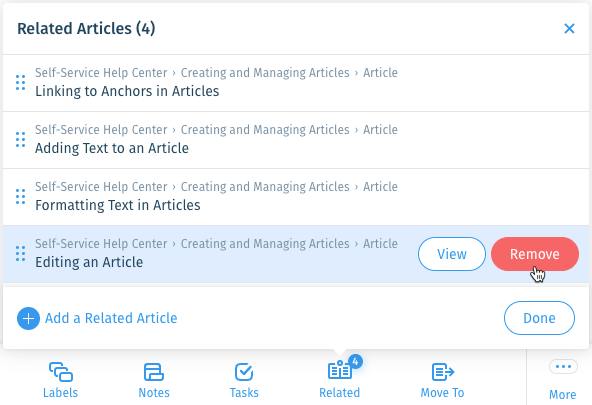Click the Done button

pyautogui.click(x=539, y=318)
